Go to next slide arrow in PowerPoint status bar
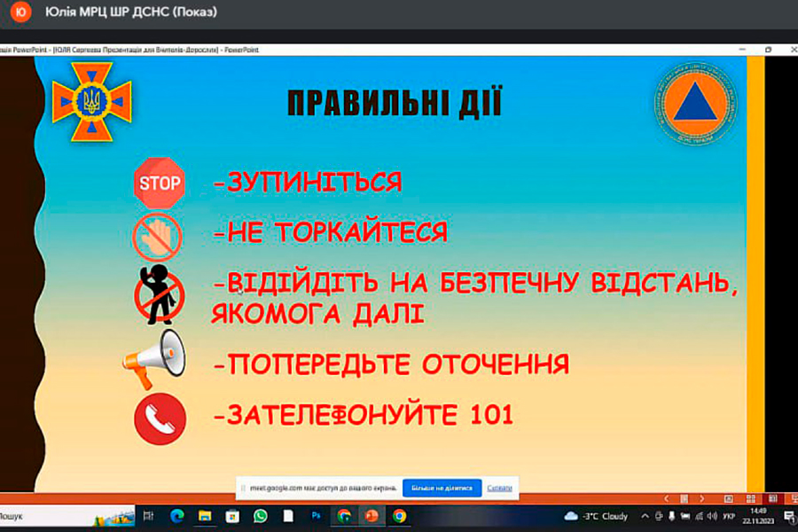The height and width of the screenshot is (532, 798). click(x=702, y=498)
